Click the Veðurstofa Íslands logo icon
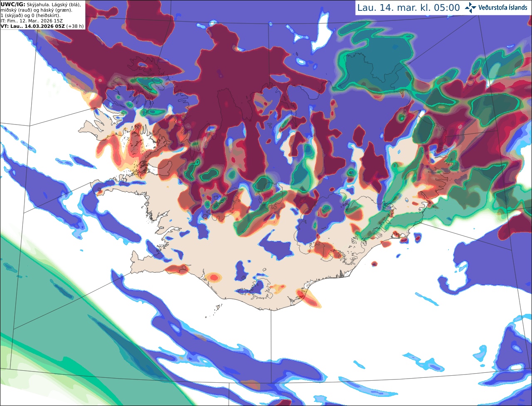Screen dimensions: 532x406 [x=470, y=7]
